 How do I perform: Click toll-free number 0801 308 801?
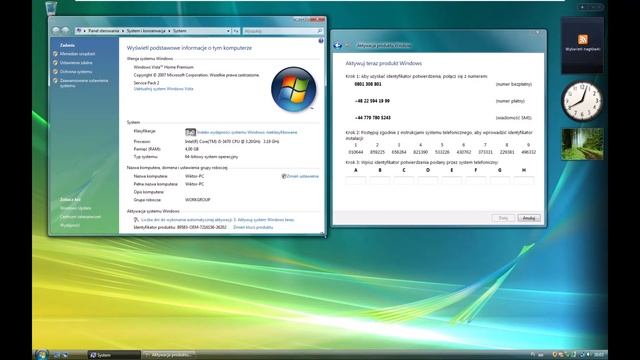pyautogui.click(x=368, y=84)
